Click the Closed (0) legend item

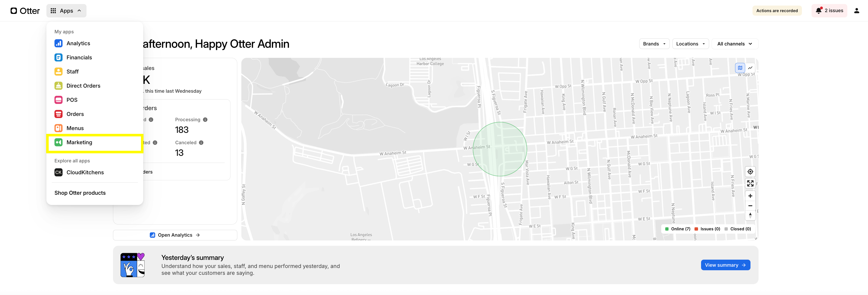(737, 229)
